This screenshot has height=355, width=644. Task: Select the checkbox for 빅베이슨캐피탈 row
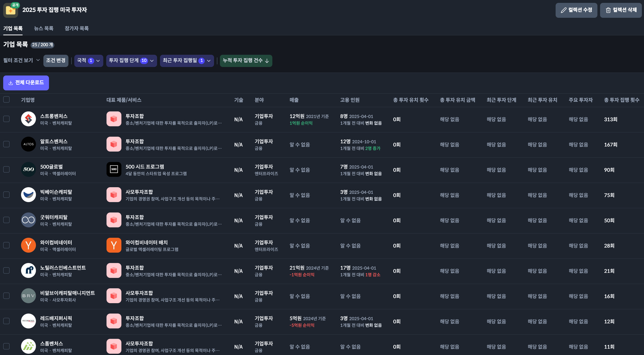click(x=6, y=195)
